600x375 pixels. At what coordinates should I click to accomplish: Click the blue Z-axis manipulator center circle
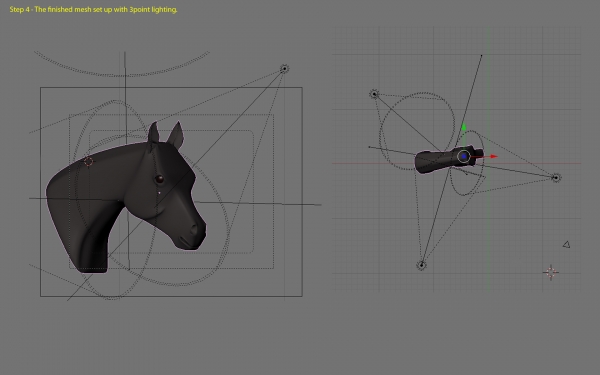click(x=464, y=156)
